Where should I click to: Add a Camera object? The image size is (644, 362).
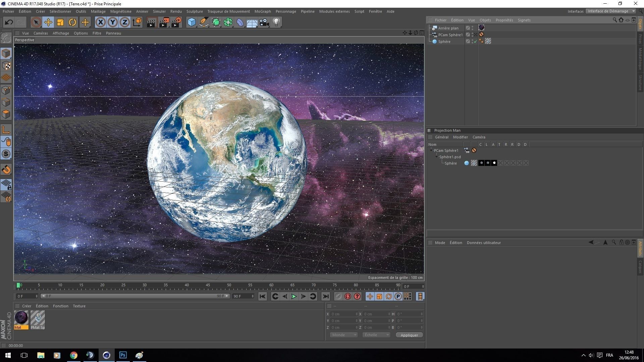(x=264, y=22)
